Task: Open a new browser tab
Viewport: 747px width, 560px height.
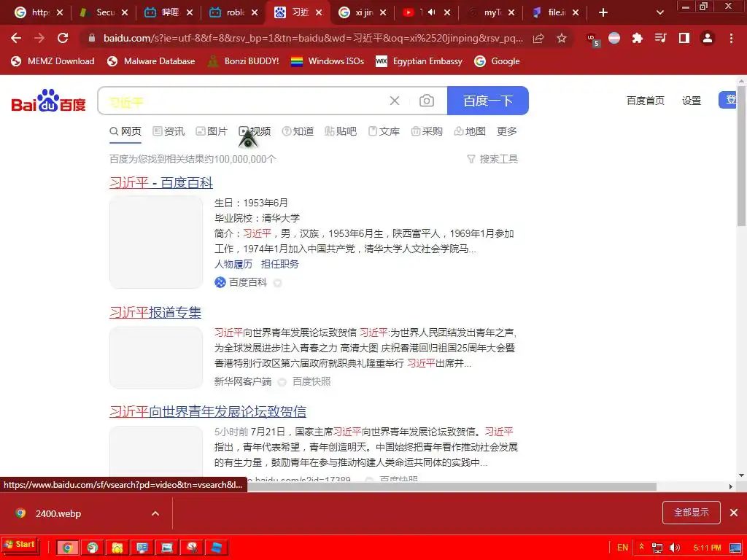Action: 603,12
